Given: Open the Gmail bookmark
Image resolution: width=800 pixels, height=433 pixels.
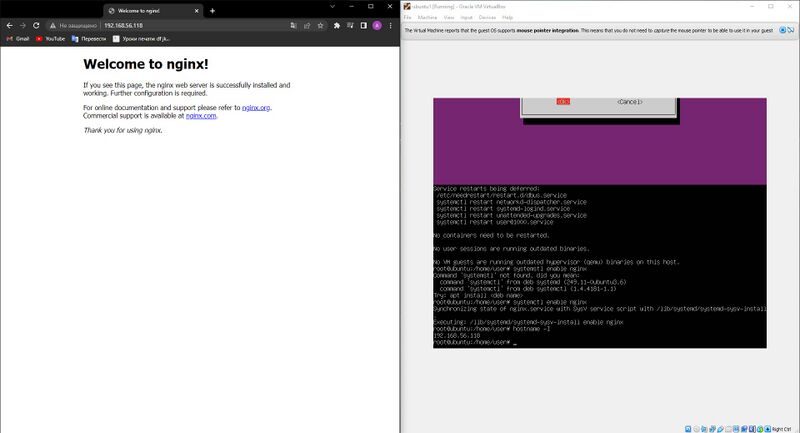Looking at the screenshot, I should [x=18, y=39].
